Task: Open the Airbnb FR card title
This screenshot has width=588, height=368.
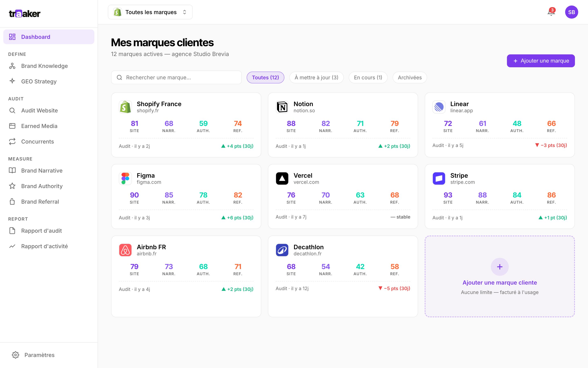Action: 151,247
